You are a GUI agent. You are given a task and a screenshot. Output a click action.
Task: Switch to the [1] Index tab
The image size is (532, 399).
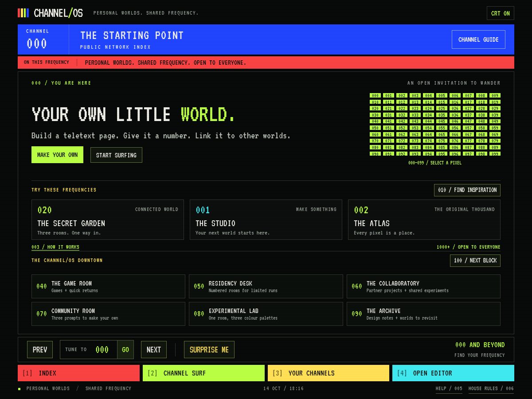[78, 373]
